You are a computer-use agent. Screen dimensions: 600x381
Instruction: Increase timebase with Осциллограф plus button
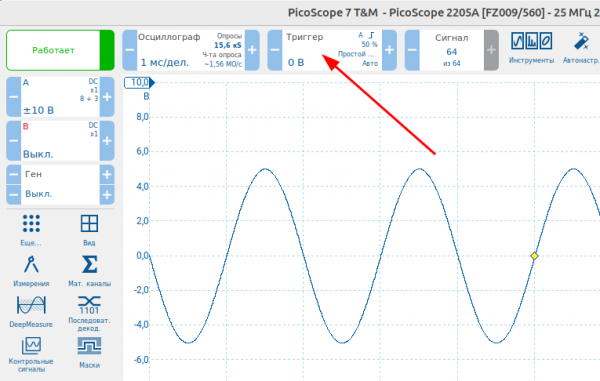tap(252, 50)
